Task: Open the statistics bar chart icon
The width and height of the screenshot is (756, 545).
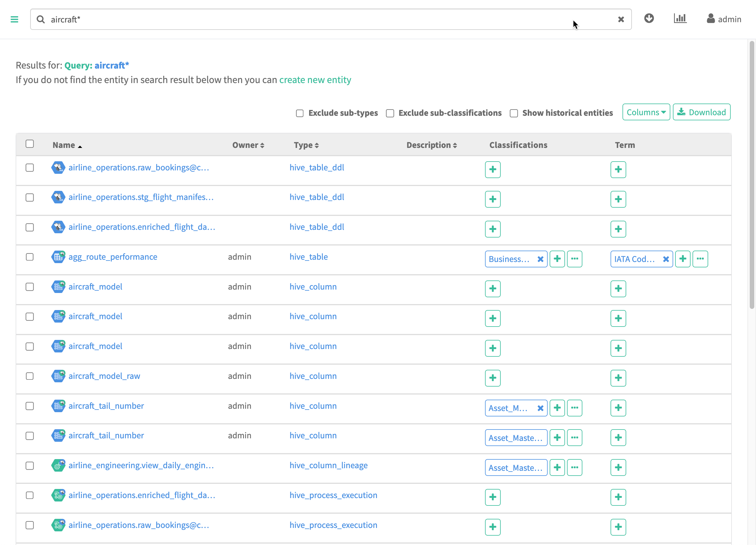Action: click(680, 18)
